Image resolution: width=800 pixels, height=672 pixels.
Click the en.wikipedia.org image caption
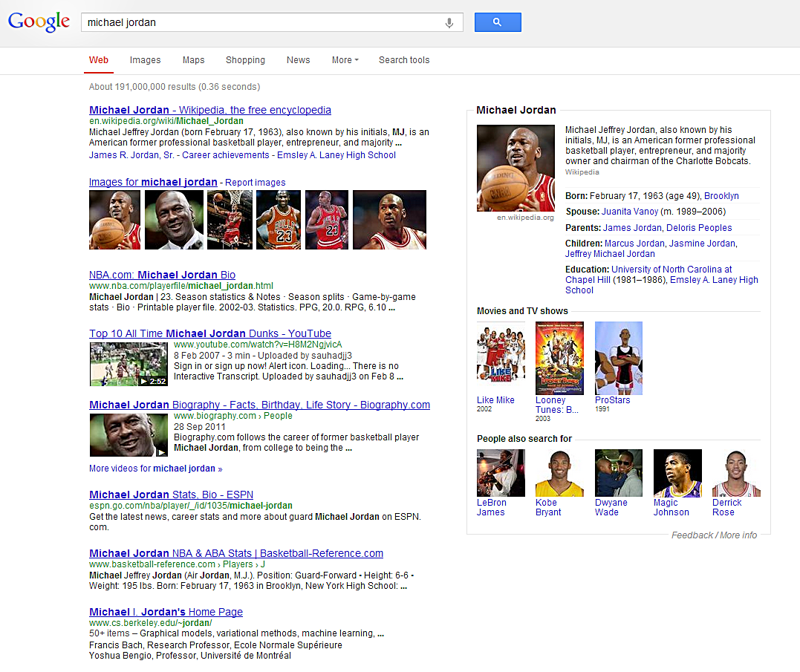point(525,218)
